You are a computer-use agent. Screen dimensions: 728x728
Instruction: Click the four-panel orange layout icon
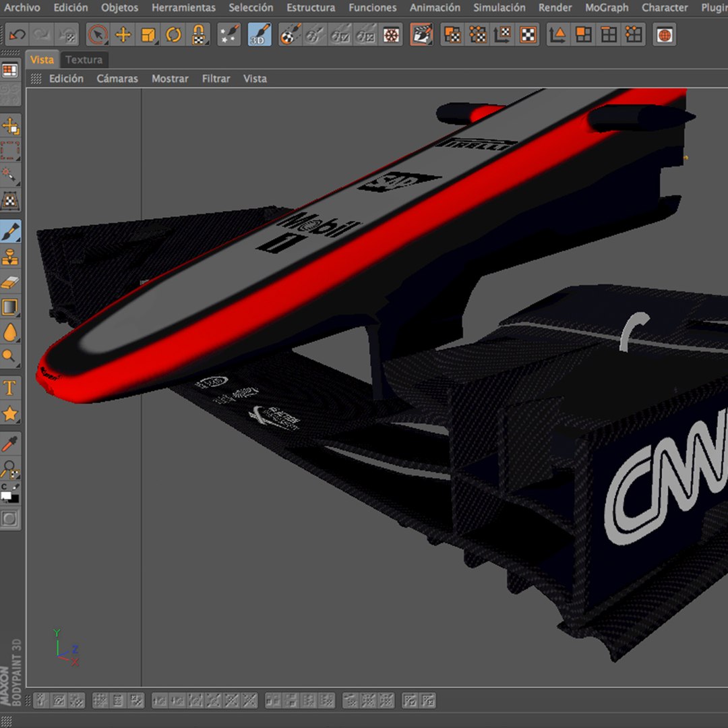pyautogui.click(x=583, y=35)
